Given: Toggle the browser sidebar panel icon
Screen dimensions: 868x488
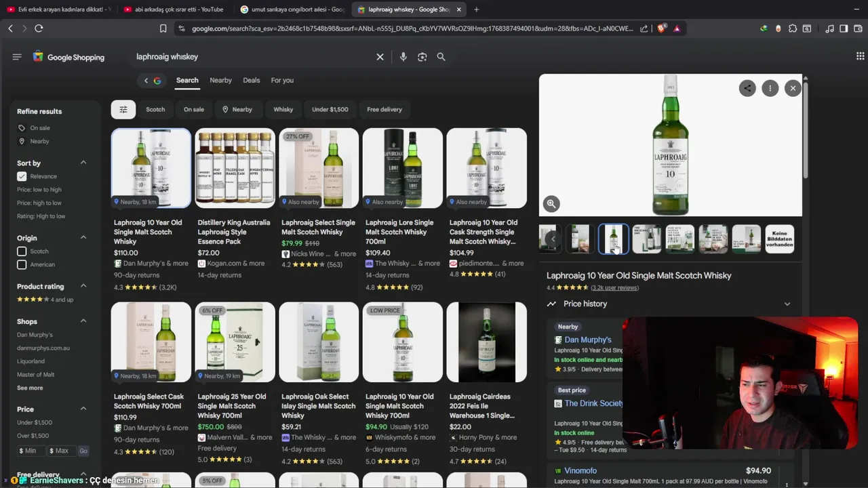Looking at the screenshot, I should point(844,28).
